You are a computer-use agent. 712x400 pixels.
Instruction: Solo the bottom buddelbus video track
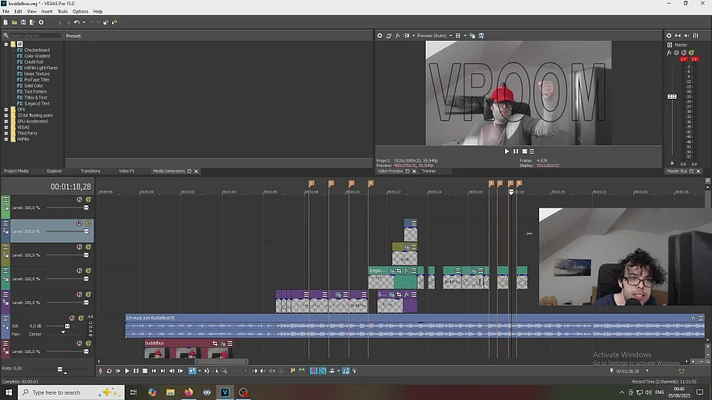[x=88, y=344]
